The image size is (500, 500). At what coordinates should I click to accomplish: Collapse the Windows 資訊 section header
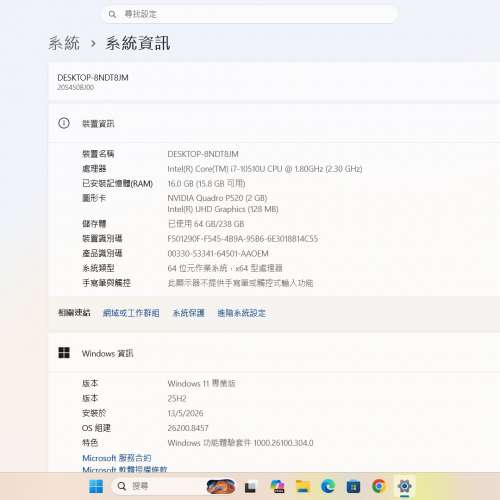pyautogui.click(x=274, y=353)
